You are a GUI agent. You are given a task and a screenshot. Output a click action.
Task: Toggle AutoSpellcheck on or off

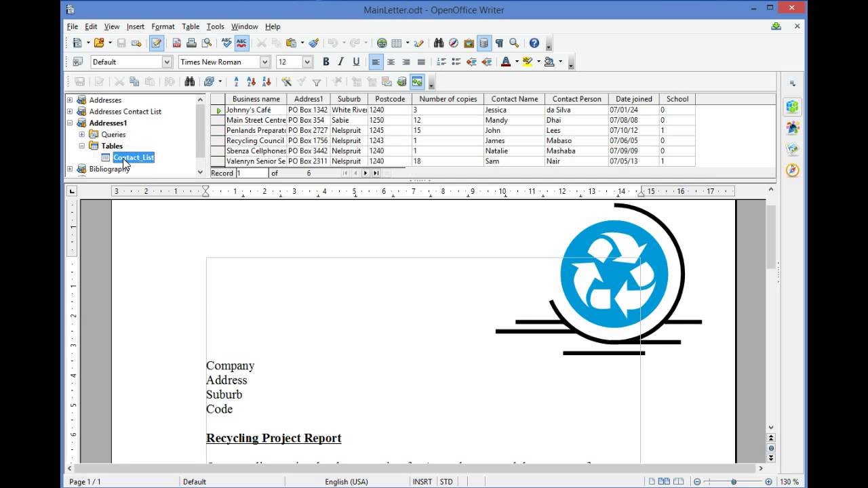pyautogui.click(x=241, y=43)
